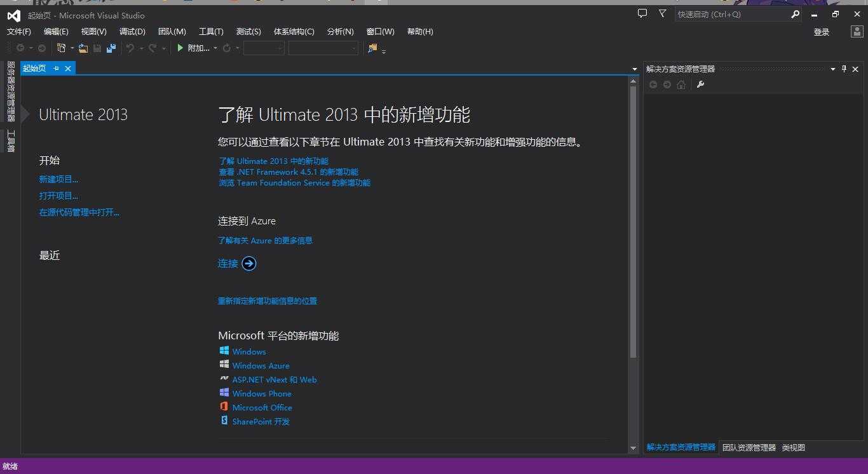Open the 体系结构(C) menu
The height and width of the screenshot is (474, 868).
pos(294,31)
